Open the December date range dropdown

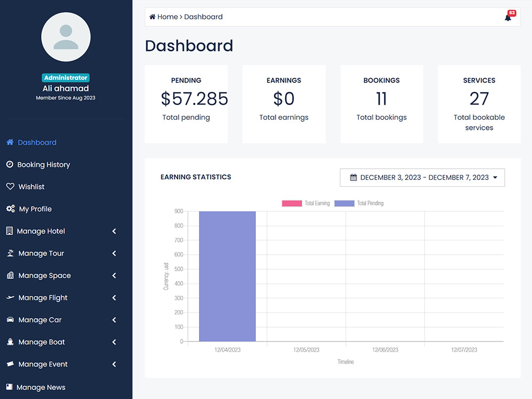tap(422, 177)
